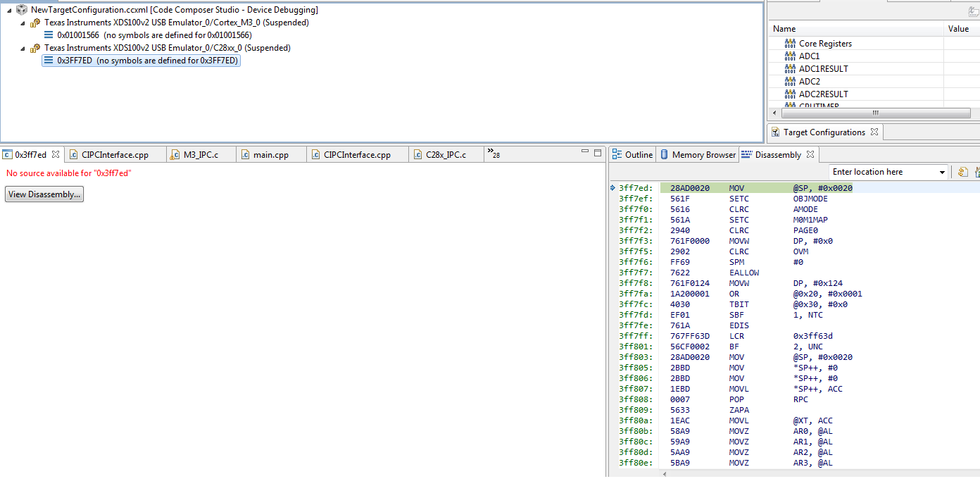The image size is (980, 486).
Task: Open the C28x_IPC.c editor tab
Action: (446, 154)
